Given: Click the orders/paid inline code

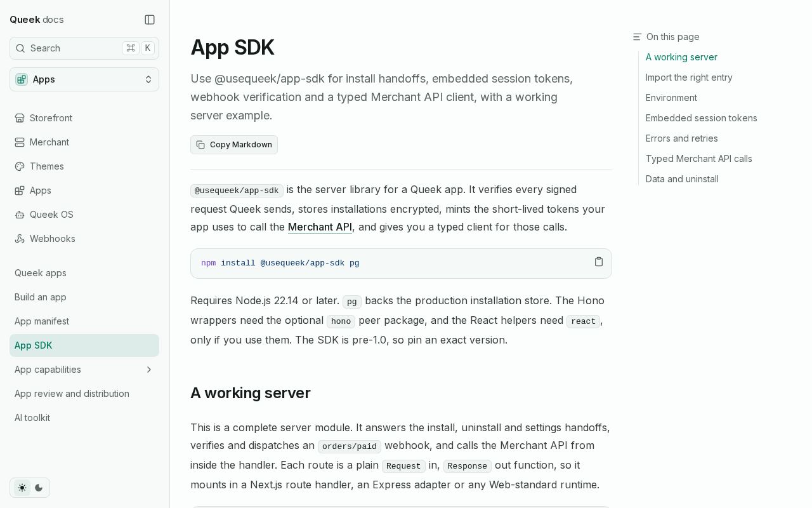Looking at the screenshot, I should tap(350, 446).
